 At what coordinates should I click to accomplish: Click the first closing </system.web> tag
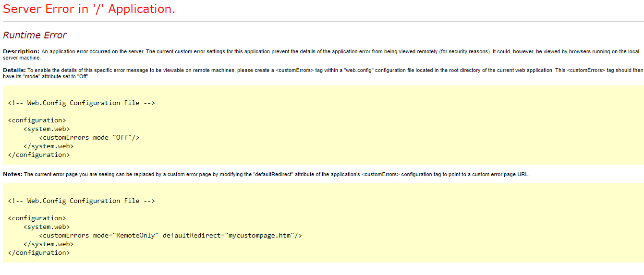[x=49, y=146]
